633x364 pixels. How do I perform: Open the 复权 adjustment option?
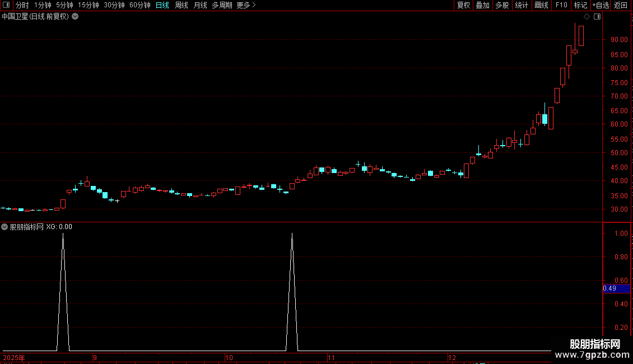point(463,5)
